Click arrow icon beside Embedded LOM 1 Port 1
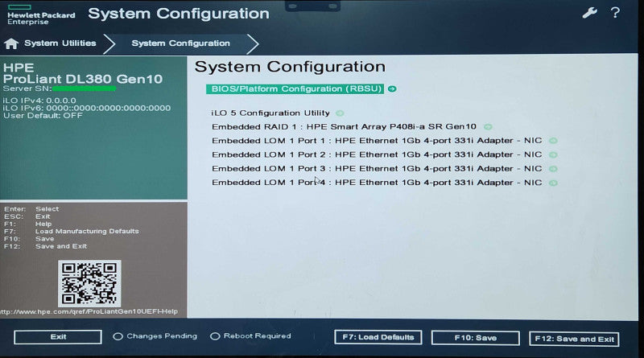 [553, 141]
